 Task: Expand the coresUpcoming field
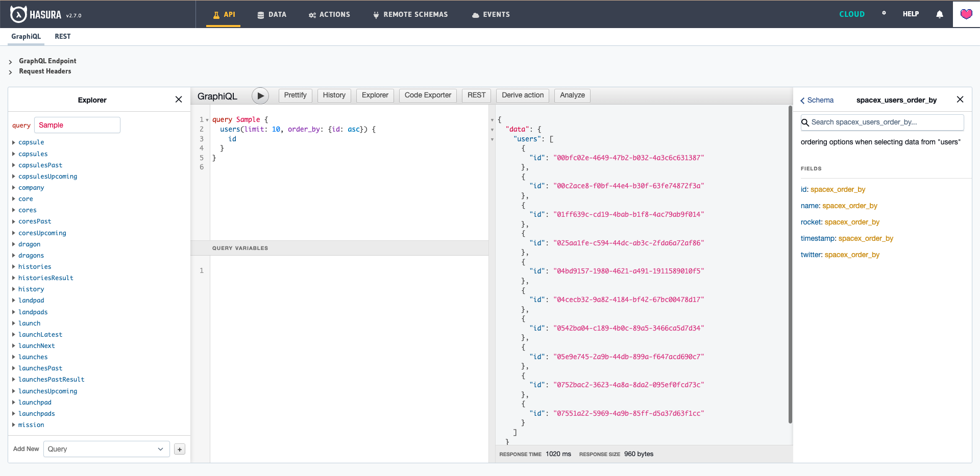[x=39, y=233]
